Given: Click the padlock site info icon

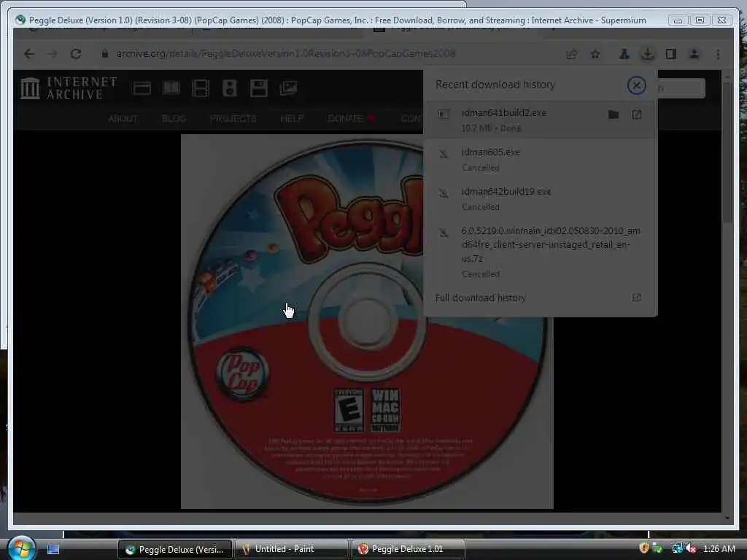Looking at the screenshot, I should (105, 54).
